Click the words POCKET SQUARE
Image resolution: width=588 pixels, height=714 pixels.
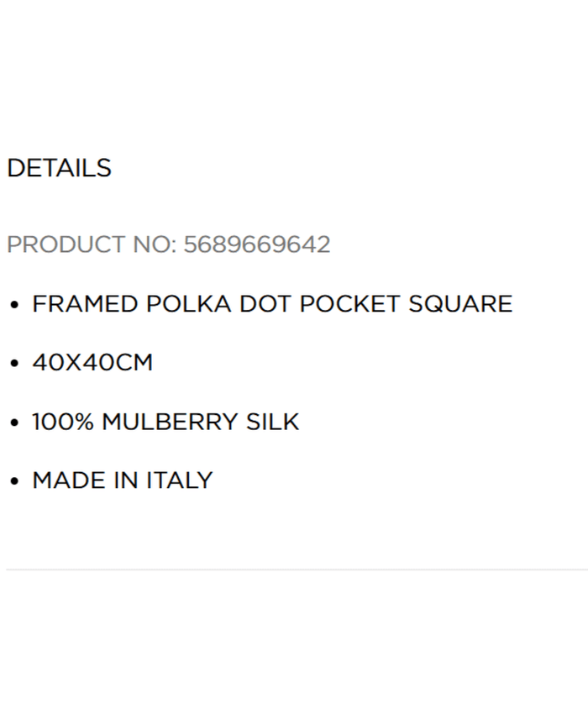pyautogui.click(x=406, y=303)
